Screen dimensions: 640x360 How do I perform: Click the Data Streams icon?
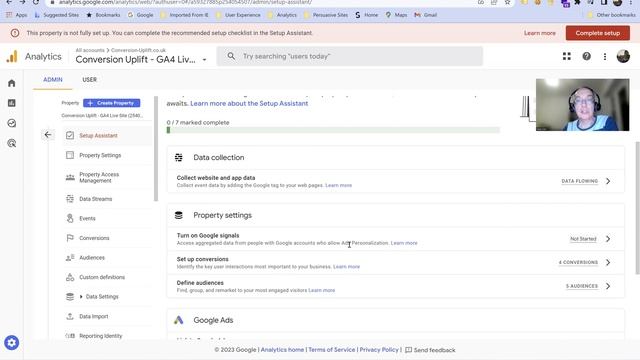70,199
